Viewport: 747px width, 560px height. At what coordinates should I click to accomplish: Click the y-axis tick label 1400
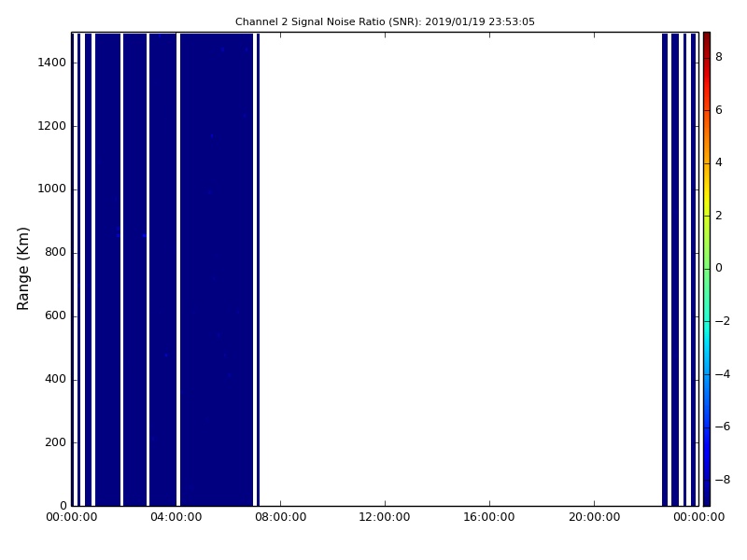point(52,63)
